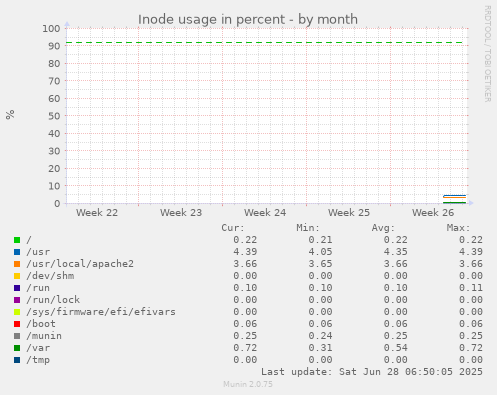This screenshot has height=395, width=497.
Task: Click the Week 26 axis label
Action: coord(433,213)
